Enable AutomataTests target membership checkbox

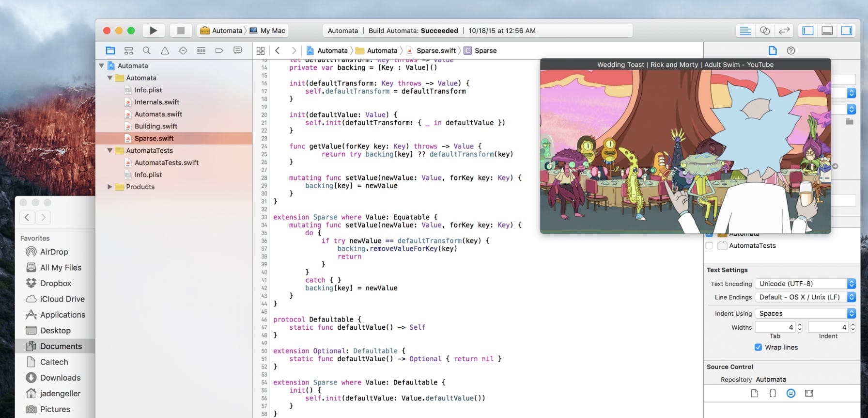710,246
